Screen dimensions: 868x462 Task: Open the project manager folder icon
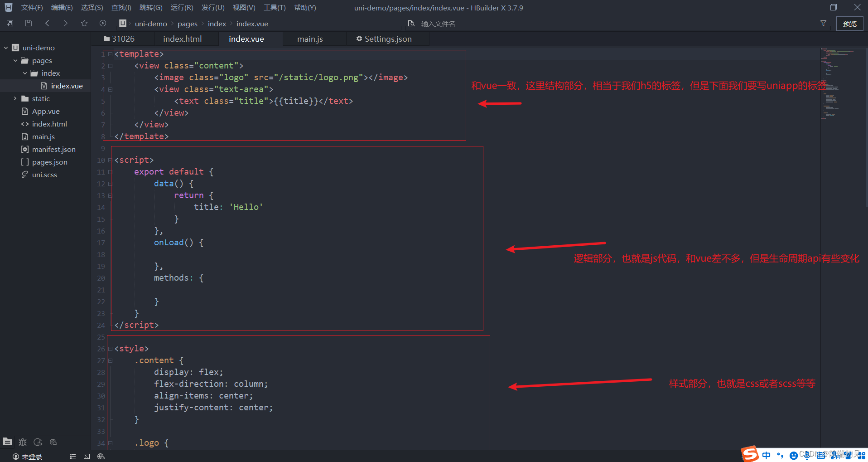coord(7,442)
